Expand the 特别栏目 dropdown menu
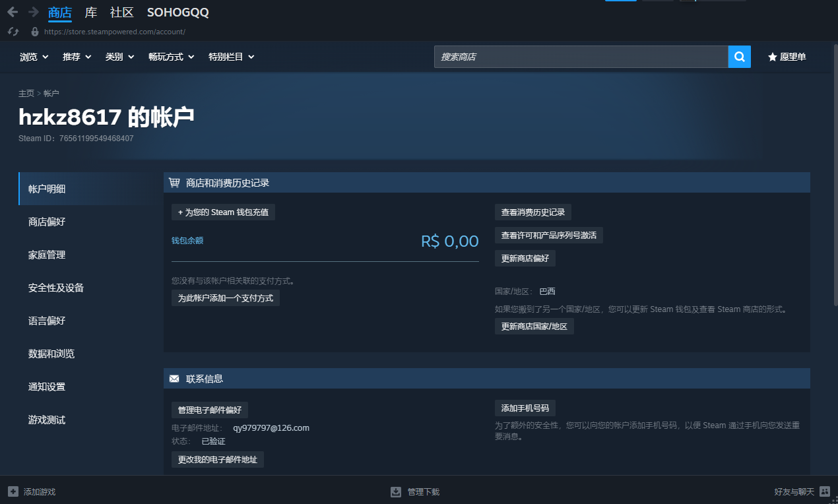 pos(232,57)
